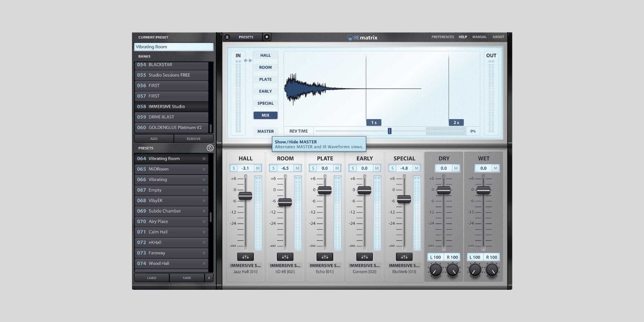
Task: Open the HALL channel fader settings icon
Action: 245,257
